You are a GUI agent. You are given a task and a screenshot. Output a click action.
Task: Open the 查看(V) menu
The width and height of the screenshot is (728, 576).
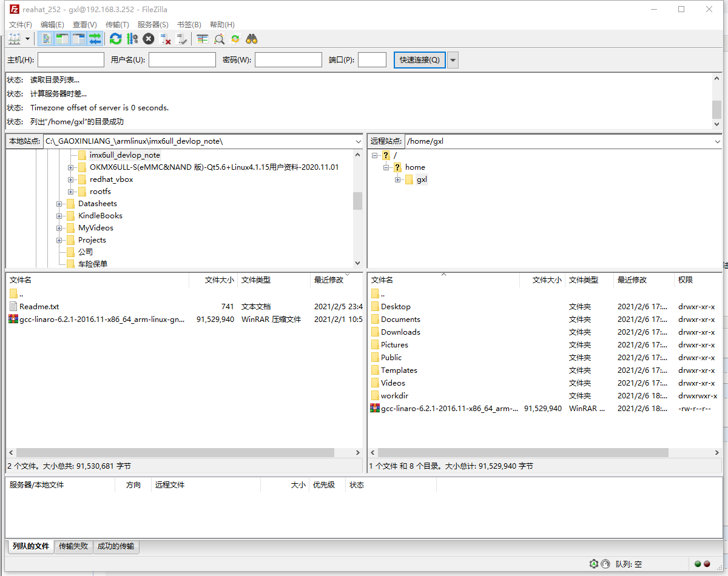84,24
